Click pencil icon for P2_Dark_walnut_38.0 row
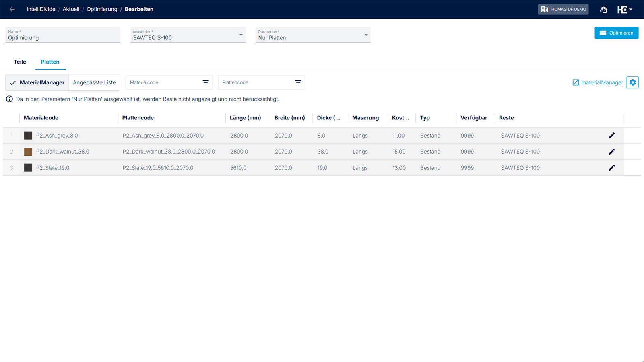 (611, 152)
